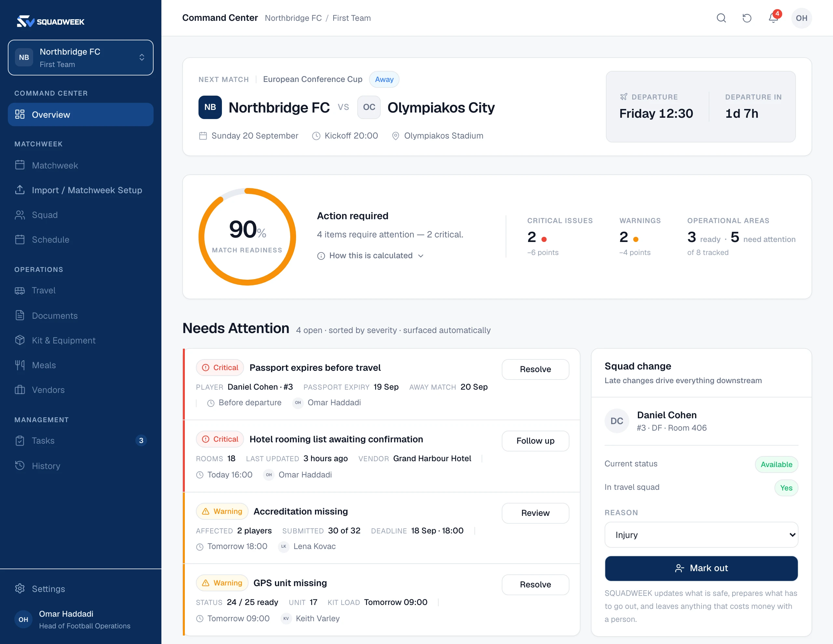Click the SQUADWEEK logo
833x644 pixels.
[51, 21]
